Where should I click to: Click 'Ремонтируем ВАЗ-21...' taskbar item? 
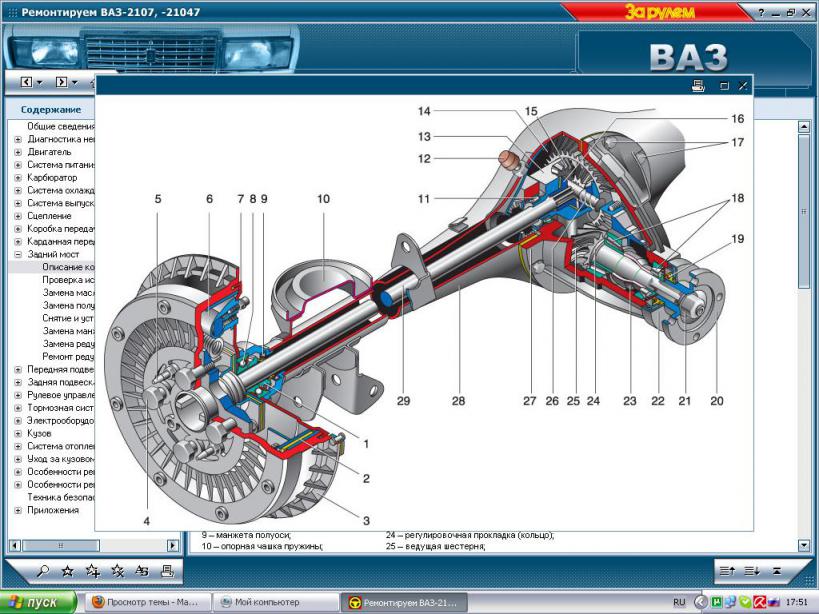pos(404,603)
